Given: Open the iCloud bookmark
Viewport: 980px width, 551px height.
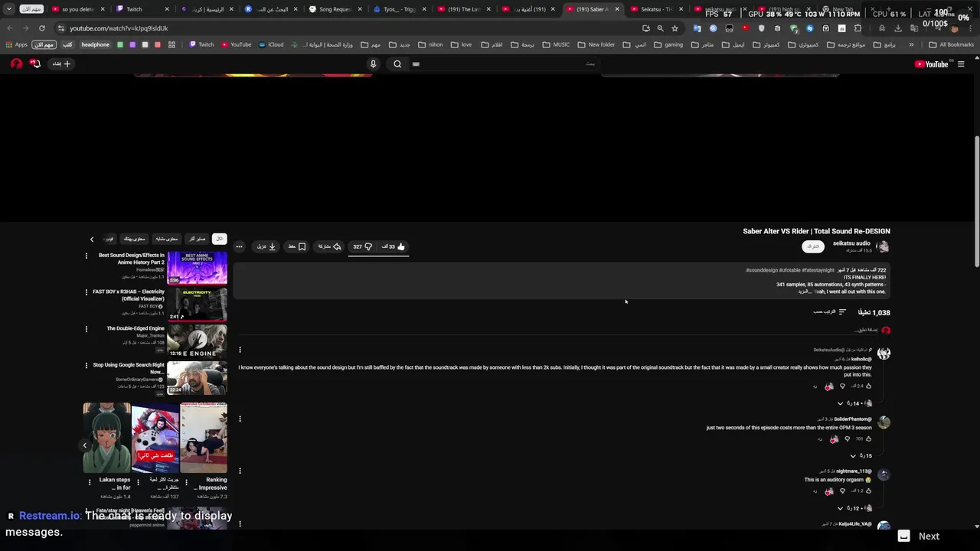Looking at the screenshot, I should pyautogui.click(x=271, y=45).
